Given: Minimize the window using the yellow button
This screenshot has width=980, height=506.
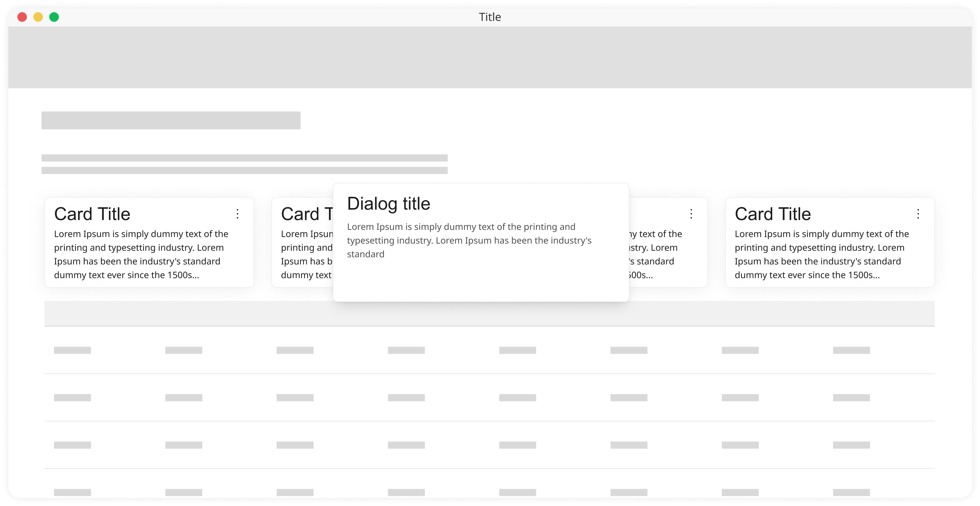Looking at the screenshot, I should click(38, 17).
